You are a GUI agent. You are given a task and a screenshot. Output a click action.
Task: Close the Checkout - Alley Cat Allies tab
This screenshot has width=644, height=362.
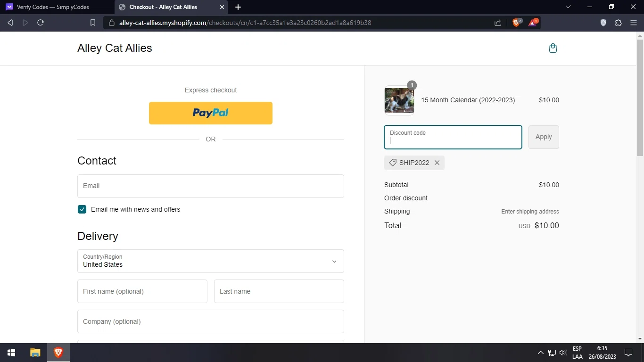point(222,7)
